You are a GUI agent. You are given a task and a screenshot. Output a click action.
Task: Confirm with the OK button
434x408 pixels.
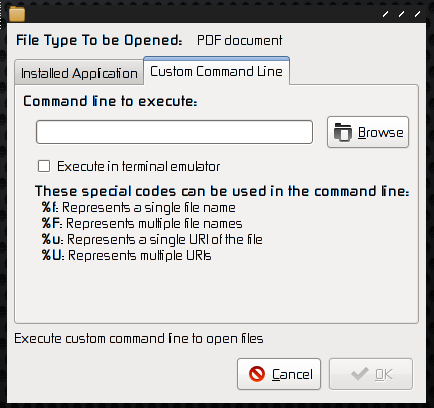(371, 374)
